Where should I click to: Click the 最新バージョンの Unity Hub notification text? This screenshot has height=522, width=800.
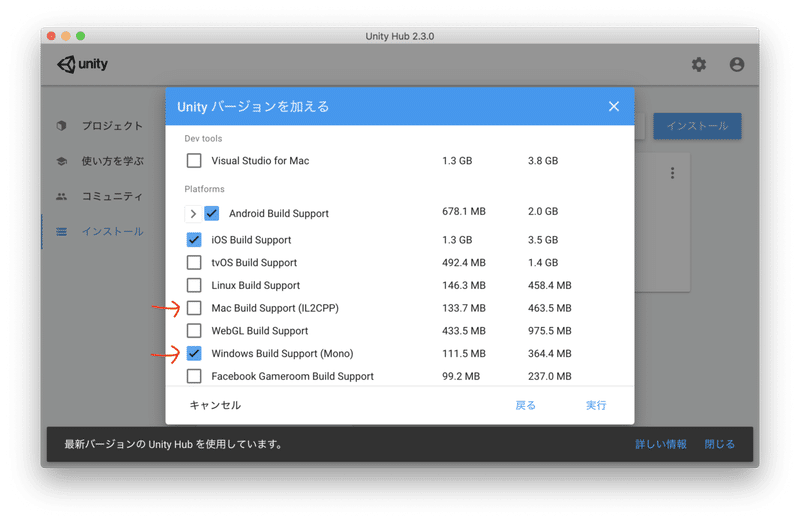point(173,444)
